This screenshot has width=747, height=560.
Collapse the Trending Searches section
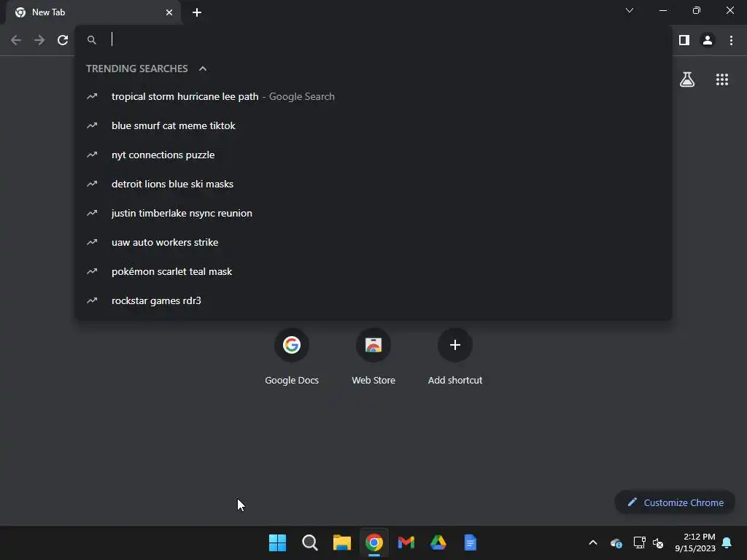(203, 69)
